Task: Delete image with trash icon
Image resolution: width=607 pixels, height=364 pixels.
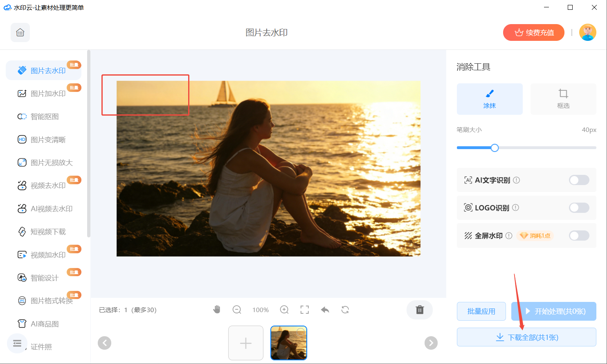Action: 420,310
